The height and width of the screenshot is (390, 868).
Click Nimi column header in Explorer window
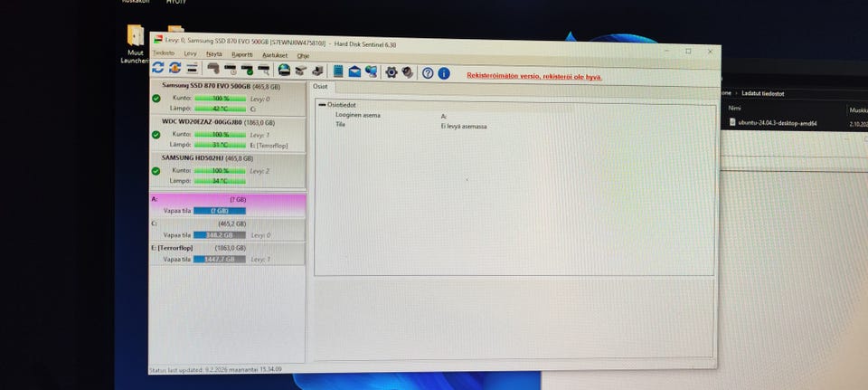tap(734, 109)
